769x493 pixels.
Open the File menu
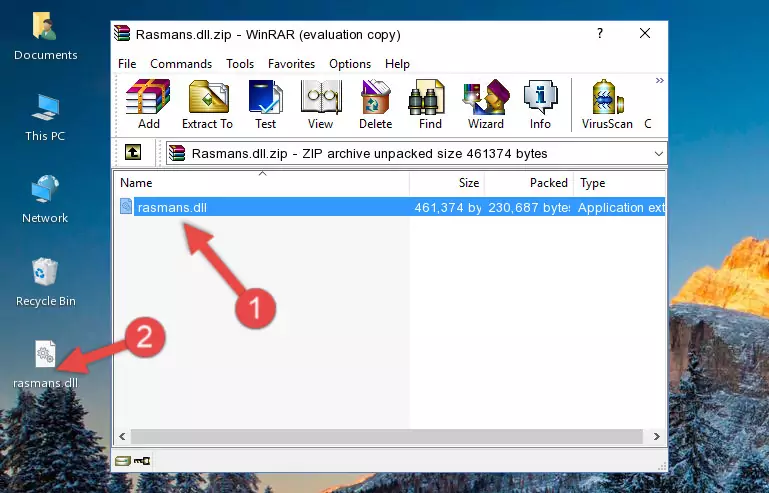(x=127, y=64)
